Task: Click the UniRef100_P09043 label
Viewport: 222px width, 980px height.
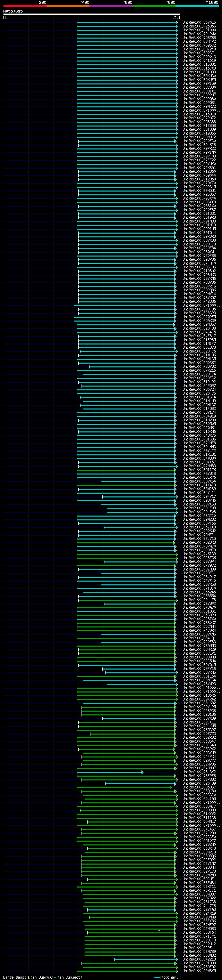Action: (199, 57)
